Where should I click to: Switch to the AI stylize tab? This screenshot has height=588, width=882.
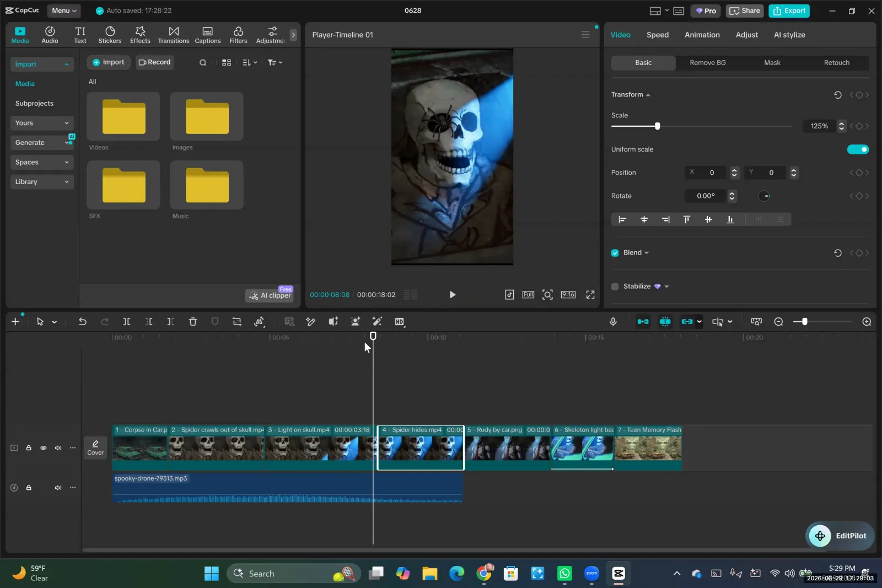789,35
